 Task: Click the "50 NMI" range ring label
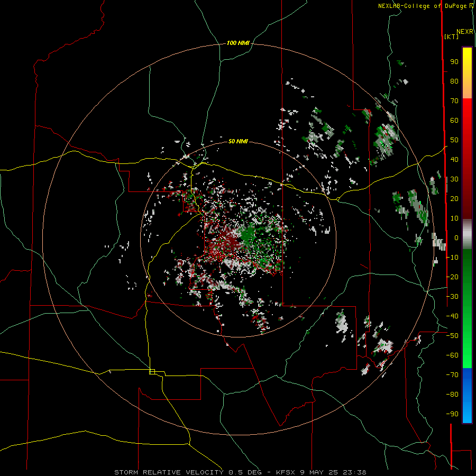click(x=238, y=141)
